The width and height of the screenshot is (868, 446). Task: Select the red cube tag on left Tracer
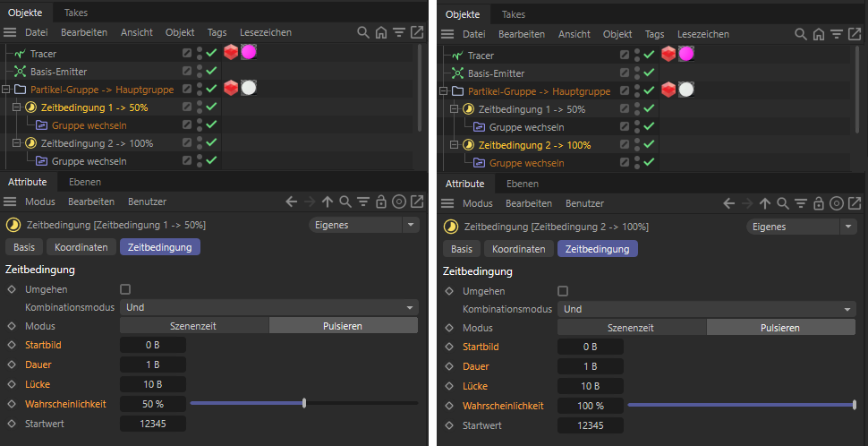(231, 53)
